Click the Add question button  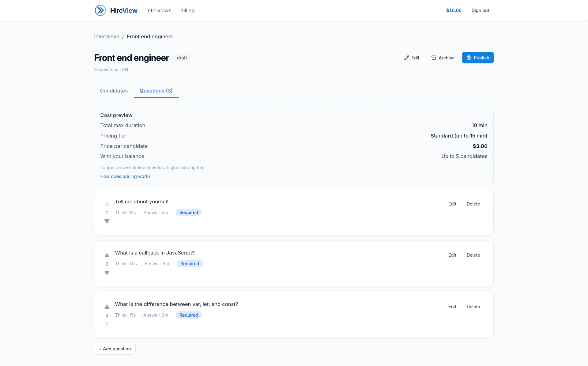[x=115, y=349]
